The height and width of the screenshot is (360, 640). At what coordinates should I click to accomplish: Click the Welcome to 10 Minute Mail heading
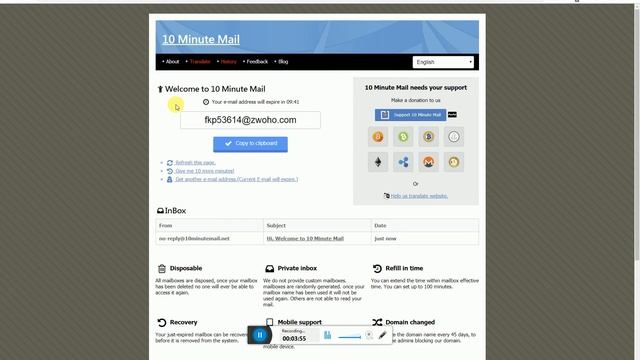pos(215,89)
